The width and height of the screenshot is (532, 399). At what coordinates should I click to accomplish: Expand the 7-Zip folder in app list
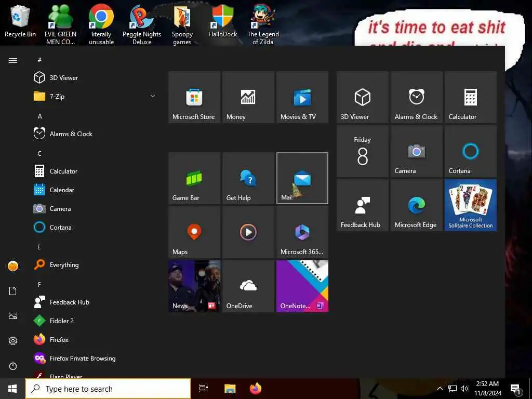[x=95, y=96]
